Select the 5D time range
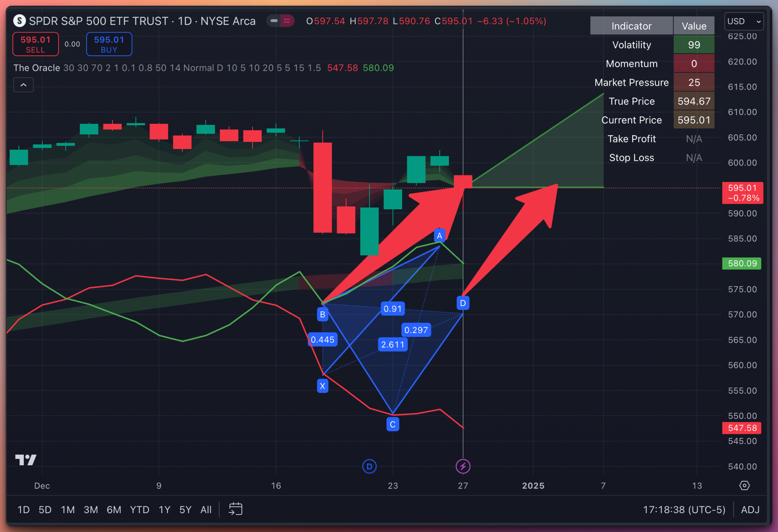Viewport: 778px width, 532px height. pos(45,510)
